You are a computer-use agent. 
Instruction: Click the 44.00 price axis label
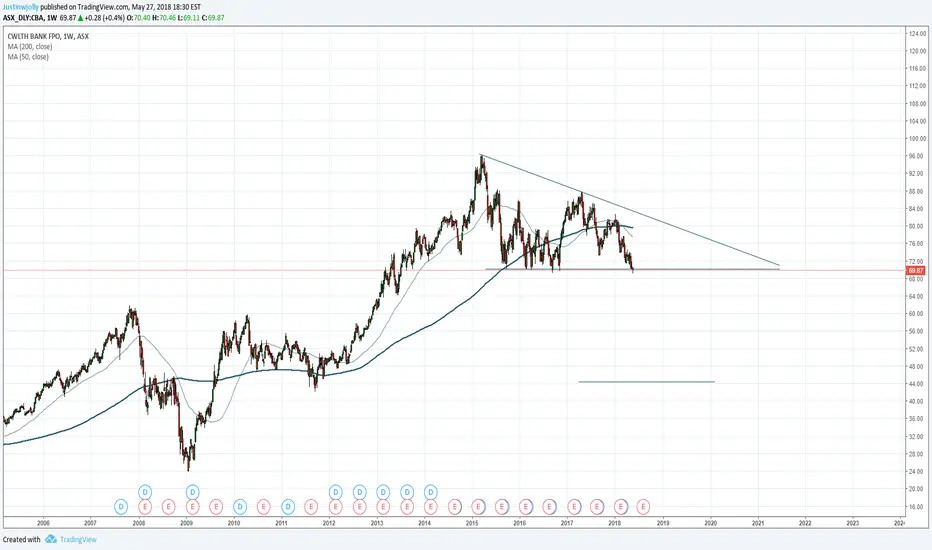(x=917, y=384)
